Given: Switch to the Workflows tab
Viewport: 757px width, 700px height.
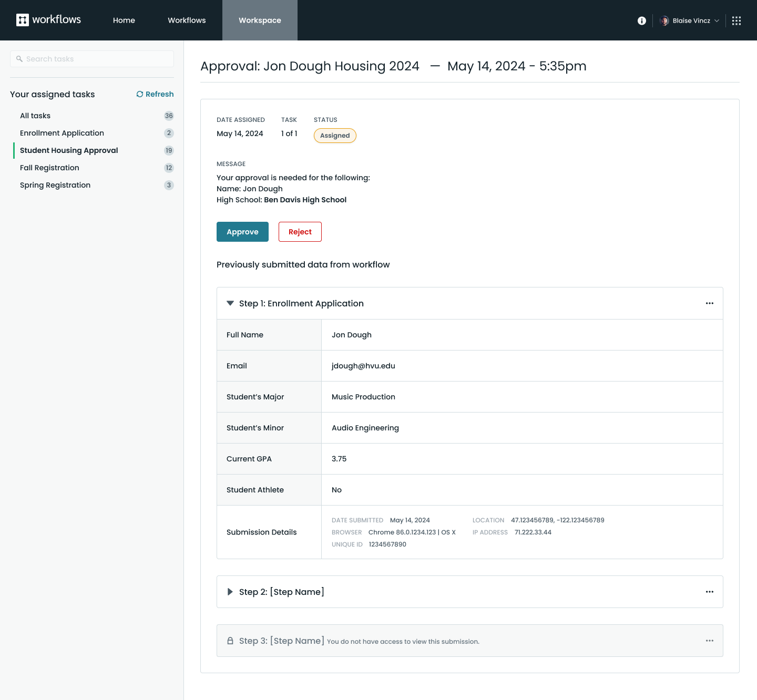Looking at the screenshot, I should [187, 20].
